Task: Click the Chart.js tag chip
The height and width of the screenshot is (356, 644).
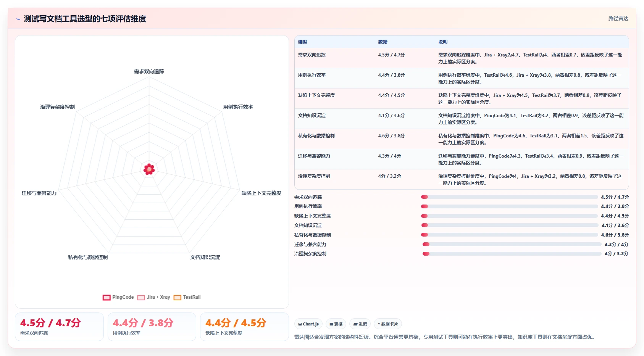Action: point(308,324)
